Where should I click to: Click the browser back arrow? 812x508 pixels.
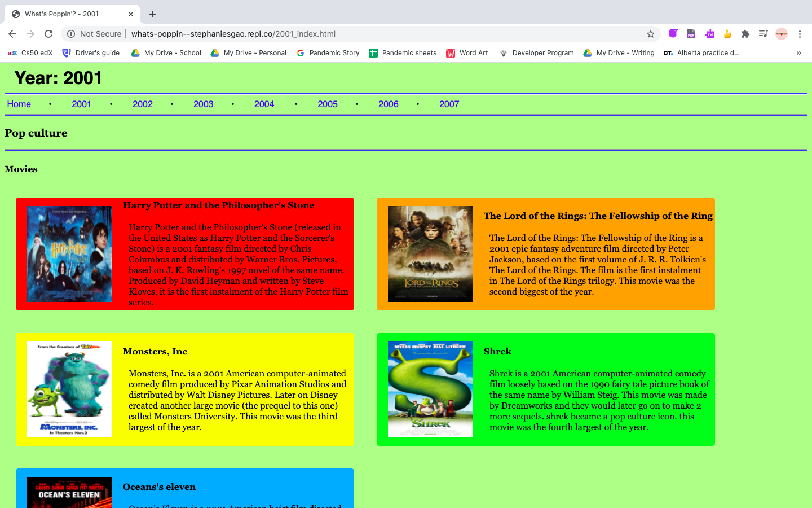click(12, 34)
